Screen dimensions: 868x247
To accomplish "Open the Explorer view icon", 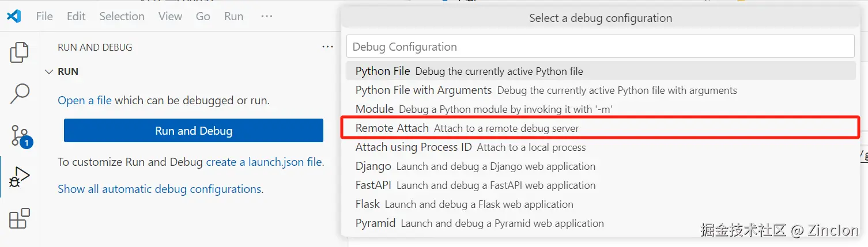I will (20, 52).
